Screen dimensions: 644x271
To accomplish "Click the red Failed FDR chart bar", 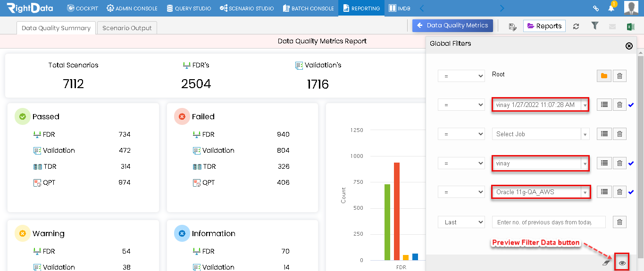I will pos(397,211).
